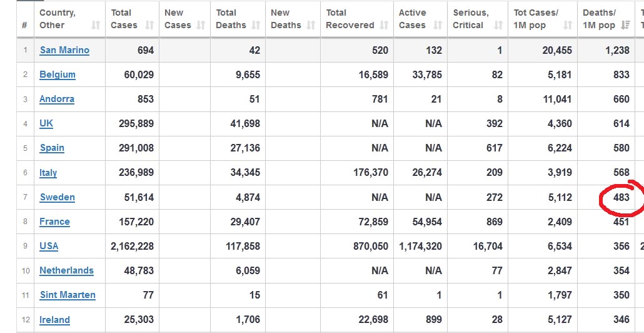Click descending sort icon in Deaths/1M pop header
The width and height of the screenshot is (644, 333).
click(x=624, y=25)
